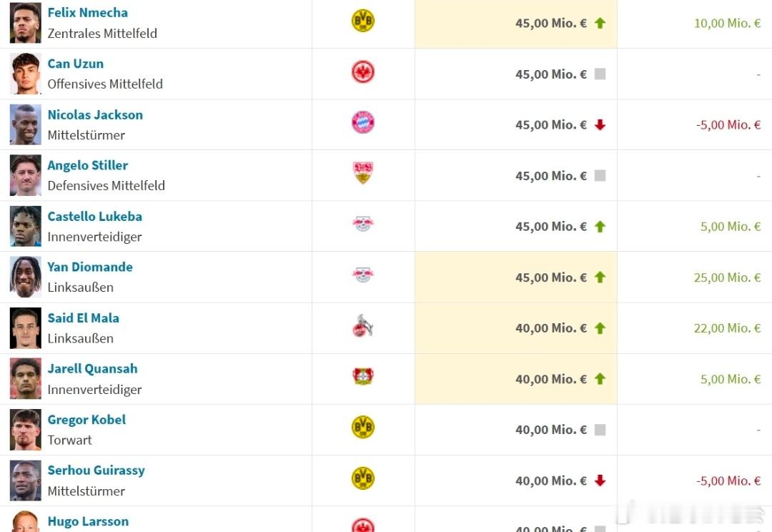Open Yan Diomande's player profile

point(90,267)
